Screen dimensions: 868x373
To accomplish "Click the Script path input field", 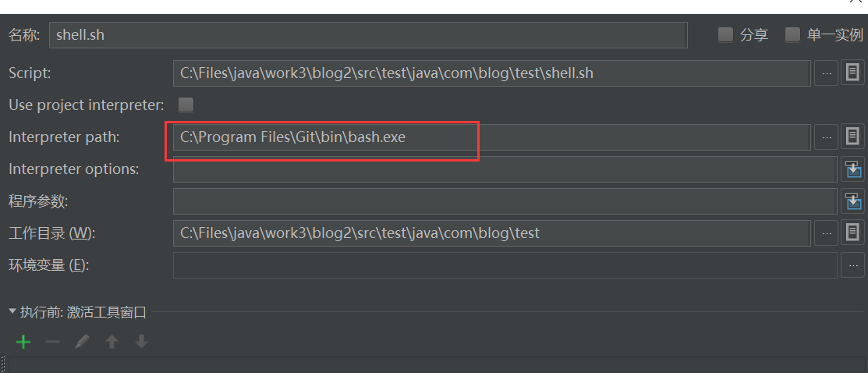I will coord(491,73).
